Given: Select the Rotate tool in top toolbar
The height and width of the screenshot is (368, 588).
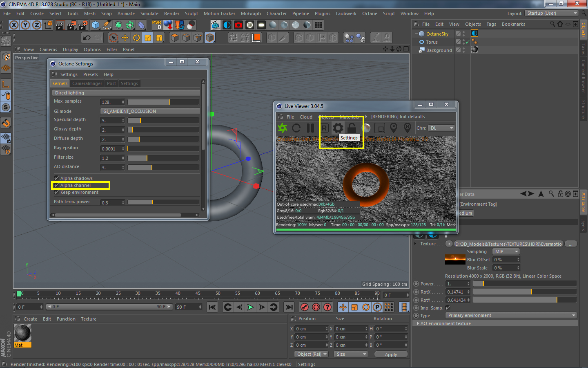Looking at the screenshot, I should 136,38.
